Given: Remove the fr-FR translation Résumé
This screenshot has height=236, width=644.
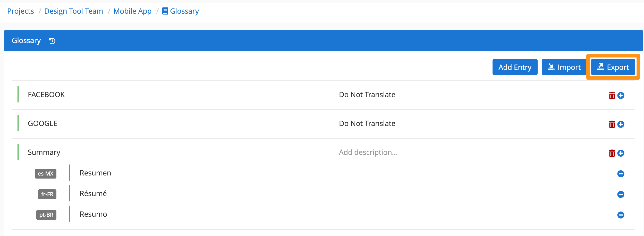Looking at the screenshot, I should pyautogui.click(x=621, y=195).
